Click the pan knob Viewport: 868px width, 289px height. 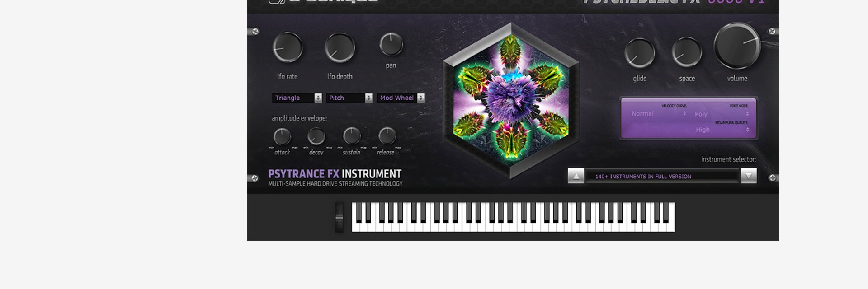point(391,44)
